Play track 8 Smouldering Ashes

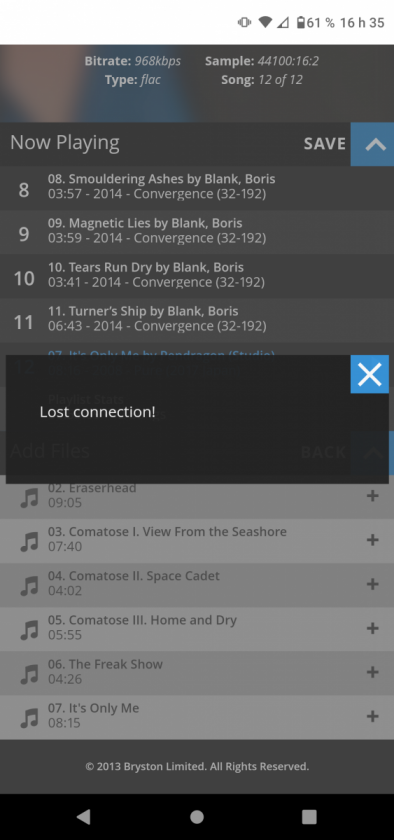click(x=197, y=188)
